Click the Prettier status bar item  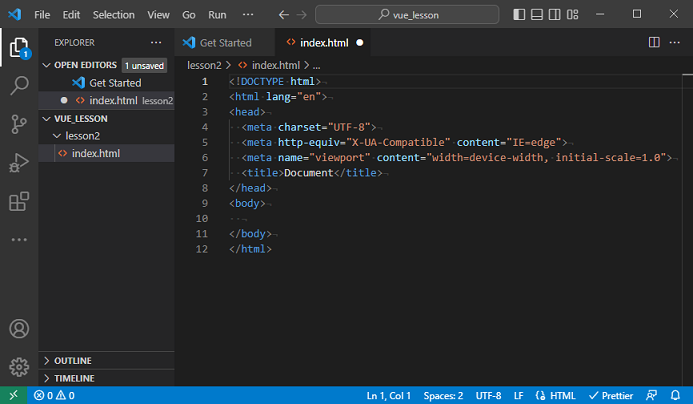pos(611,395)
